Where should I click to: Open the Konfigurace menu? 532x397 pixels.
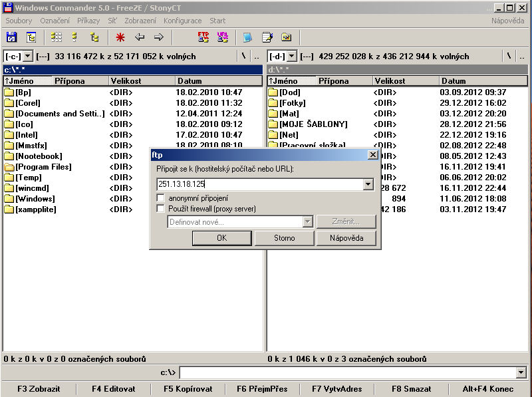182,21
